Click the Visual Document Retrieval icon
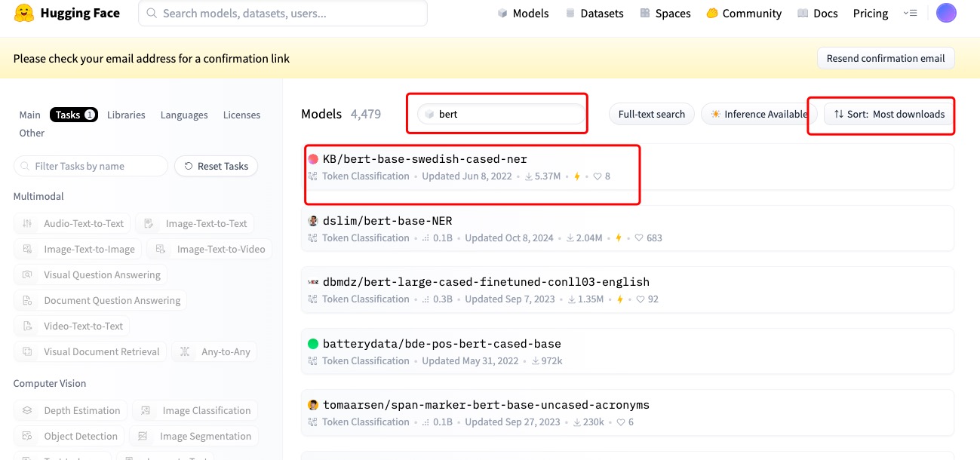980x460 pixels. tap(27, 352)
